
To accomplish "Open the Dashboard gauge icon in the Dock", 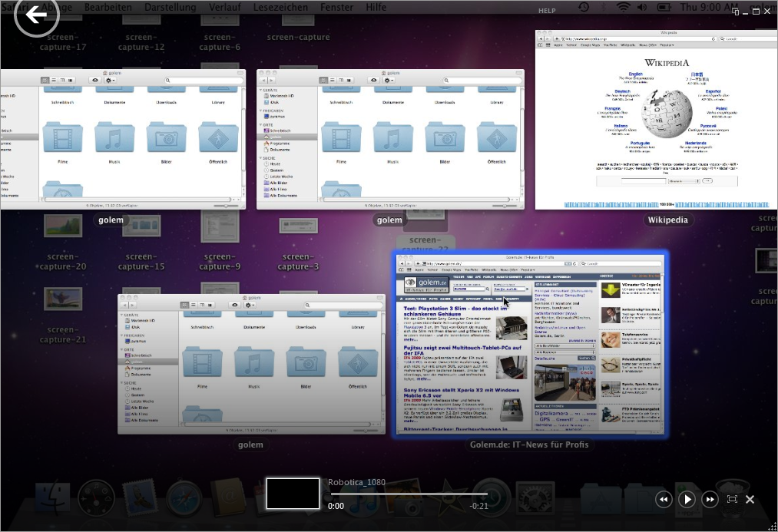I will [x=97, y=498].
